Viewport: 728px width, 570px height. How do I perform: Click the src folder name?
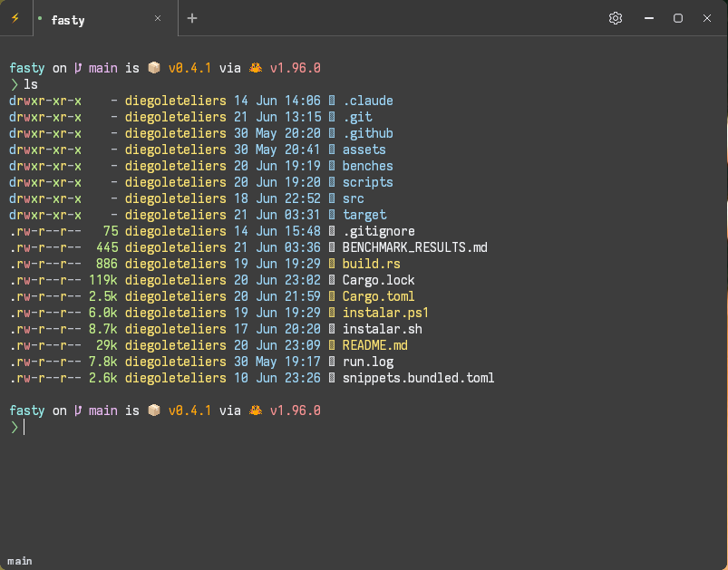pos(354,198)
